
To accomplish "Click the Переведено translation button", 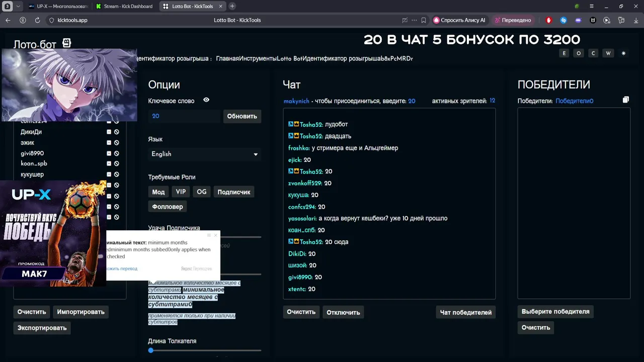I will [x=513, y=20].
